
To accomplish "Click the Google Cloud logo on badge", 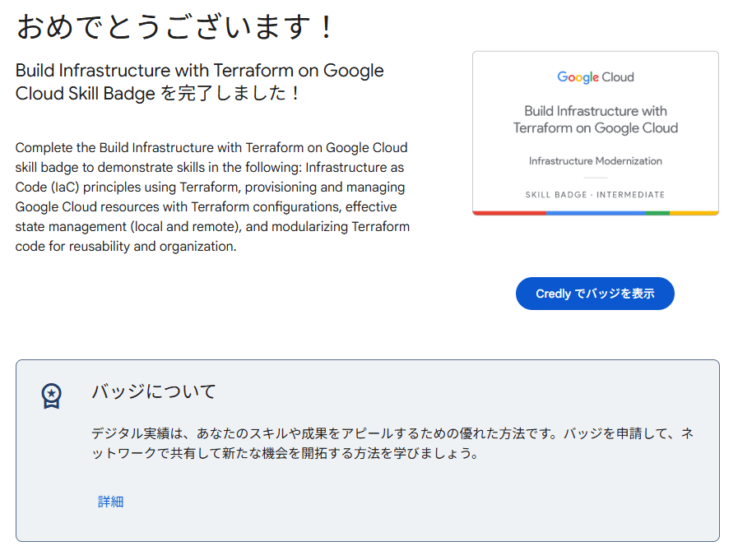I will (596, 77).
